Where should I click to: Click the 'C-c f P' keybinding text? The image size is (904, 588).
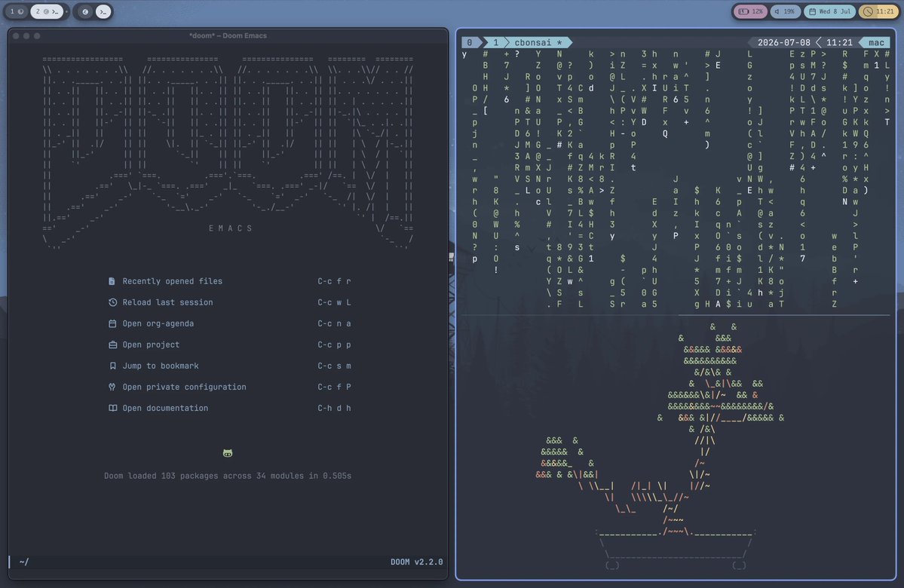pos(334,387)
